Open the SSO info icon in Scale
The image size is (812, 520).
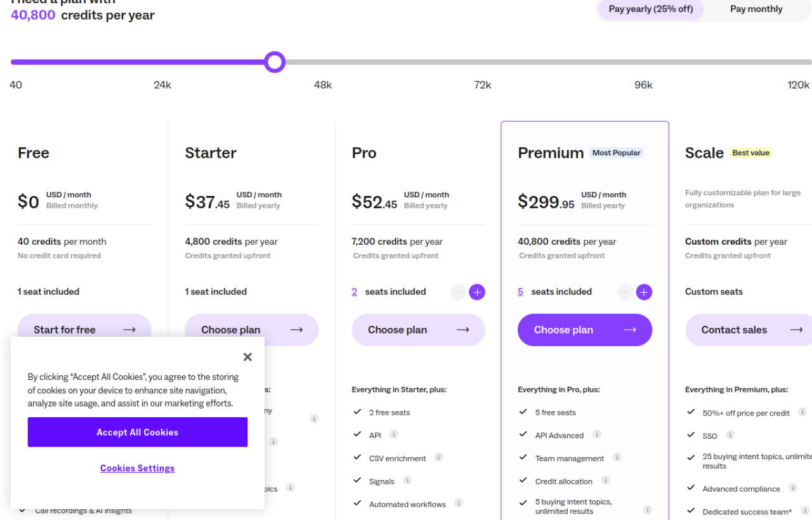(x=730, y=436)
